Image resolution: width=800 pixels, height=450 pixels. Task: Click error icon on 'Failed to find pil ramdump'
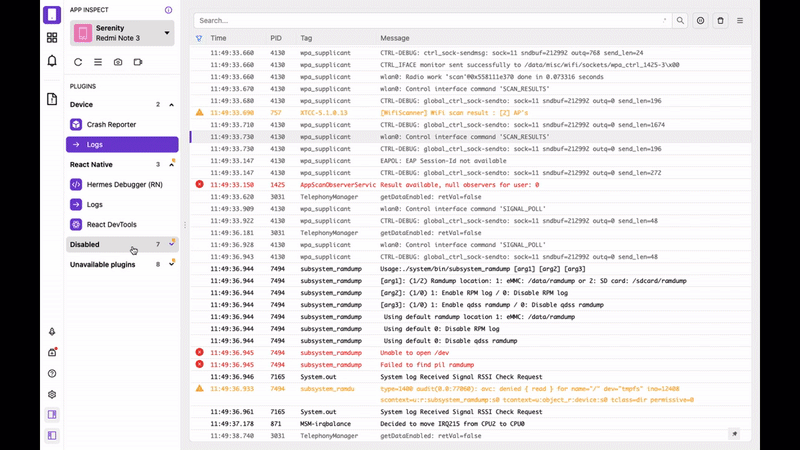199,364
